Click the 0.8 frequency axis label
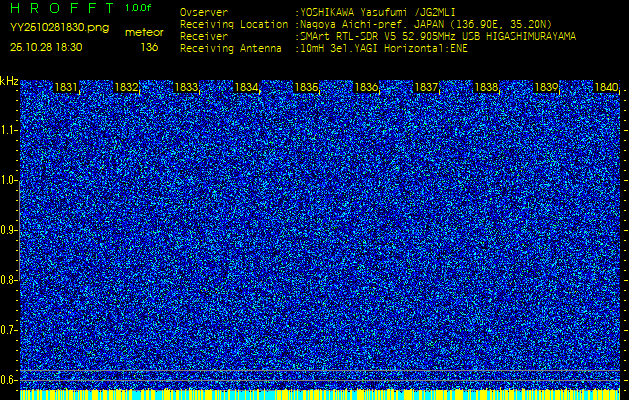Screen dimensions: 629x400 (9, 279)
